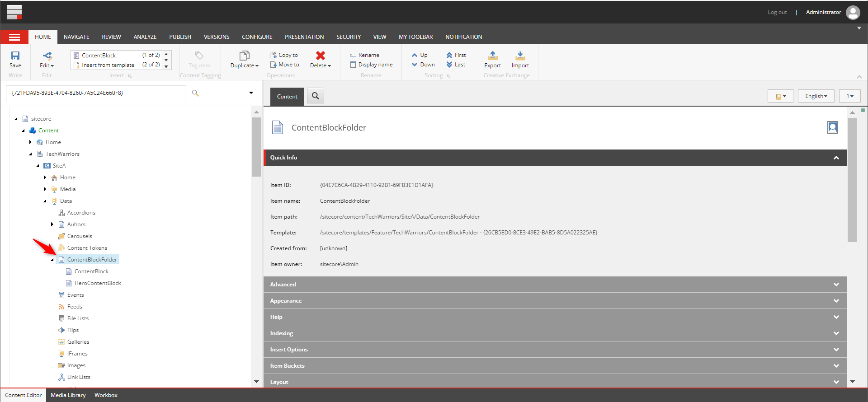Switch to the PUBLISH ribbon tab
Screen dimensions: 868x402
pos(180,37)
